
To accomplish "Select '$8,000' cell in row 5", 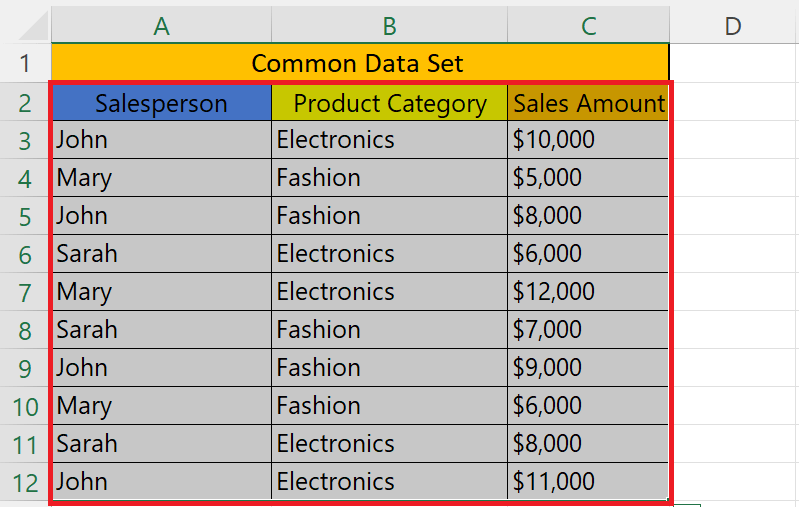I will 588,216.
